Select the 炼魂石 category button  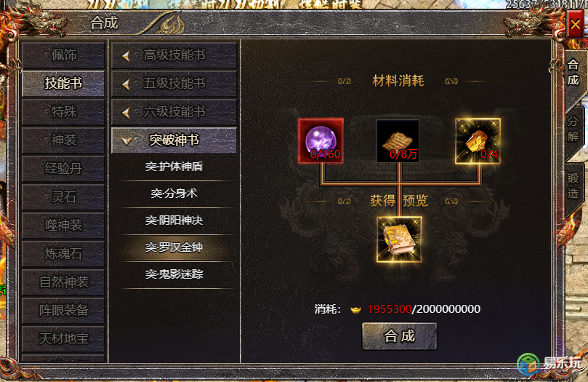63,254
